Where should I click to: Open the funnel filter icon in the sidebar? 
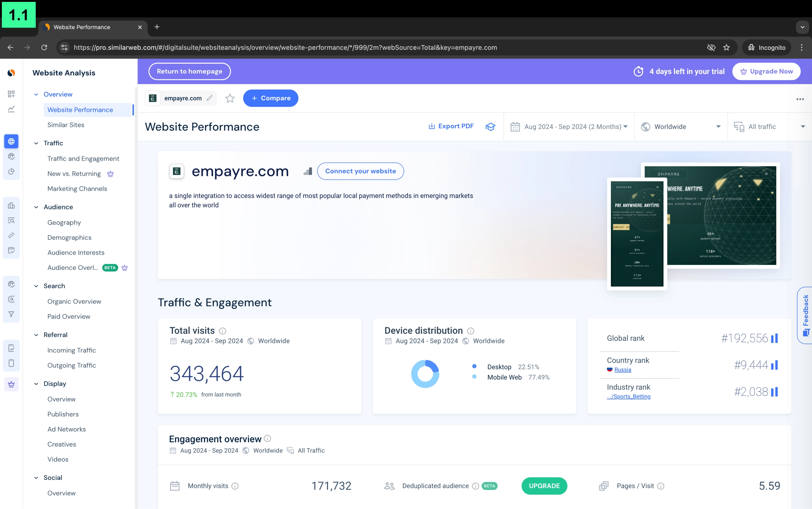click(11, 314)
